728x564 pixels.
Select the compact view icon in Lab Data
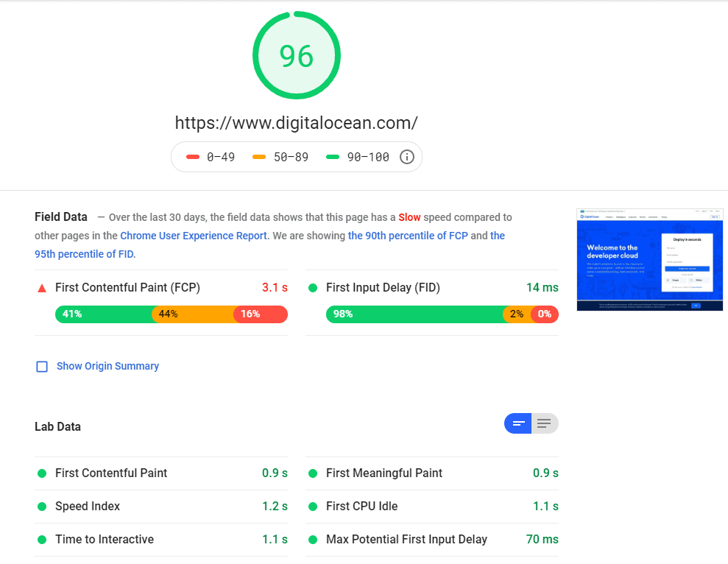click(518, 423)
